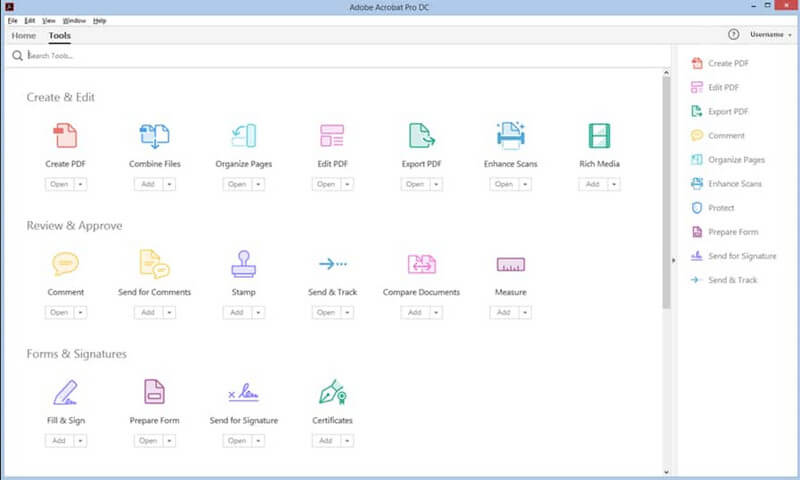Open the Enhance Scans tool icon
Screen dimensions: 800x480
click(x=512, y=136)
